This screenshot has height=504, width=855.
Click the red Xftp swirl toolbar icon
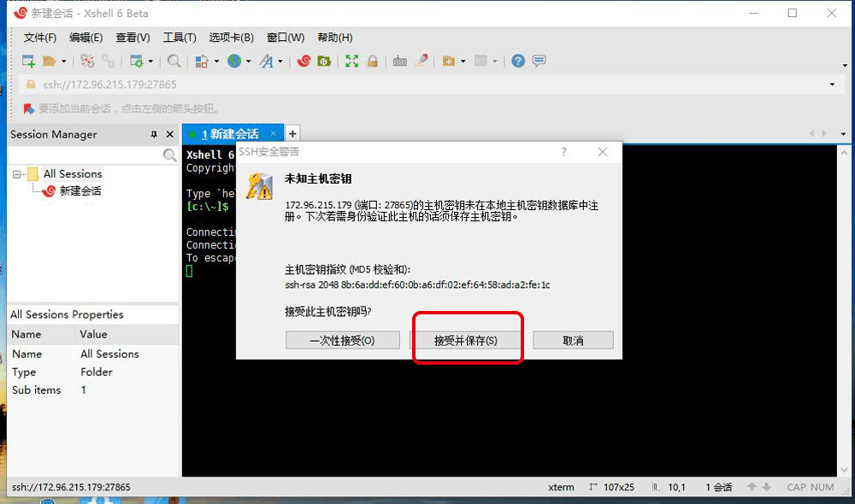[304, 61]
